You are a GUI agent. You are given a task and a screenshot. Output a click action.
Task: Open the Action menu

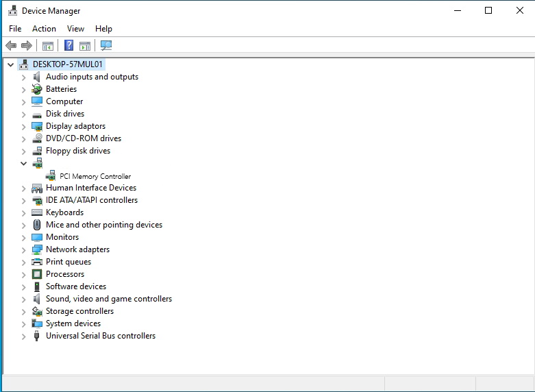tap(44, 29)
